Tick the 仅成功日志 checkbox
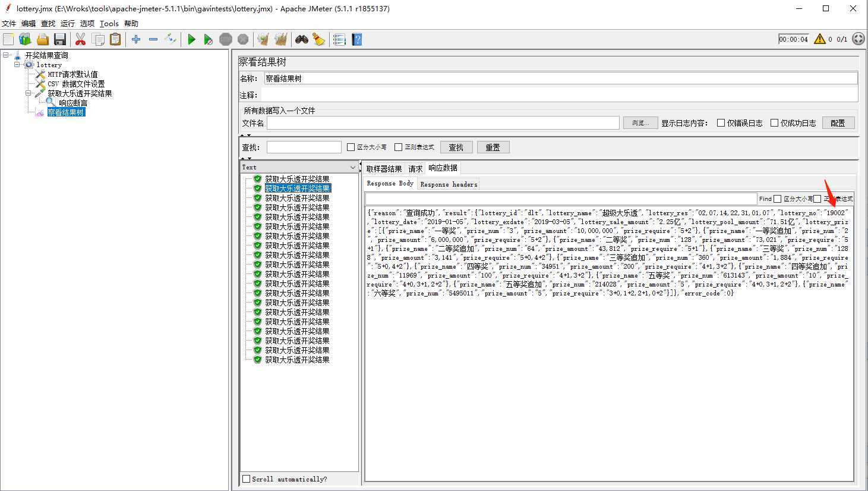 (774, 123)
